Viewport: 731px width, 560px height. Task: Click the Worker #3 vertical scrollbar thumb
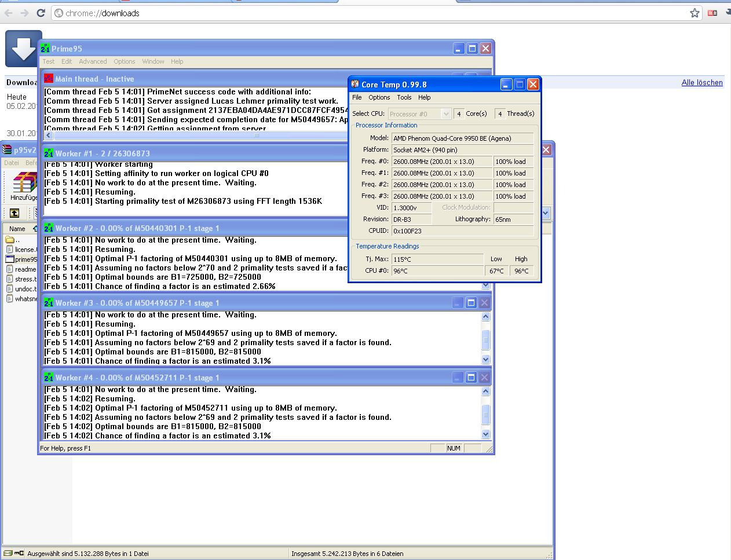point(485,339)
